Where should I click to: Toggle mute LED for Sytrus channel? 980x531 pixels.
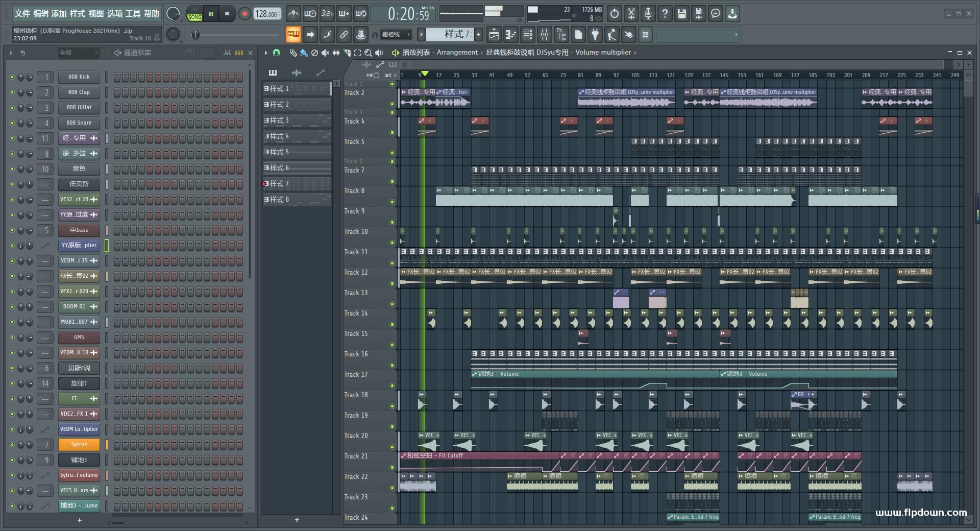[x=12, y=445]
